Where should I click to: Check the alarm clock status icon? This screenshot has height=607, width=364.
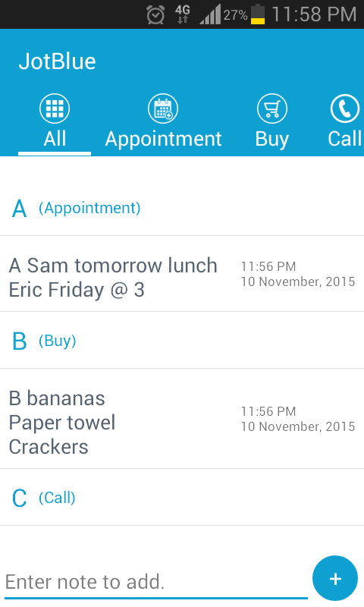tap(155, 15)
